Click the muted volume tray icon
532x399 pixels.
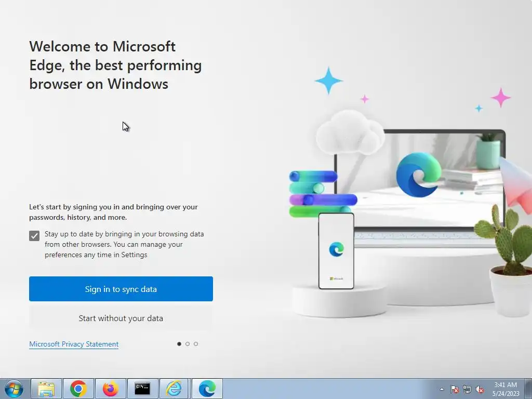point(480,389)
